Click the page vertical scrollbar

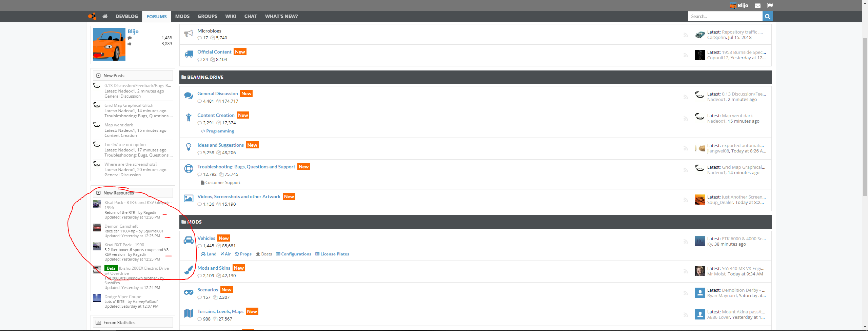click(x=865, y=117)
